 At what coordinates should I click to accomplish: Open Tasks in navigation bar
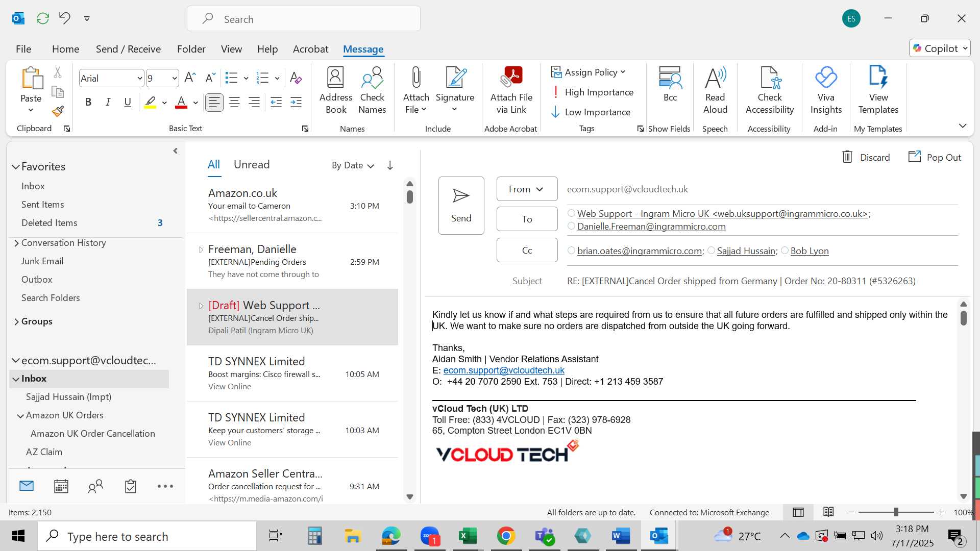point(131,486)
